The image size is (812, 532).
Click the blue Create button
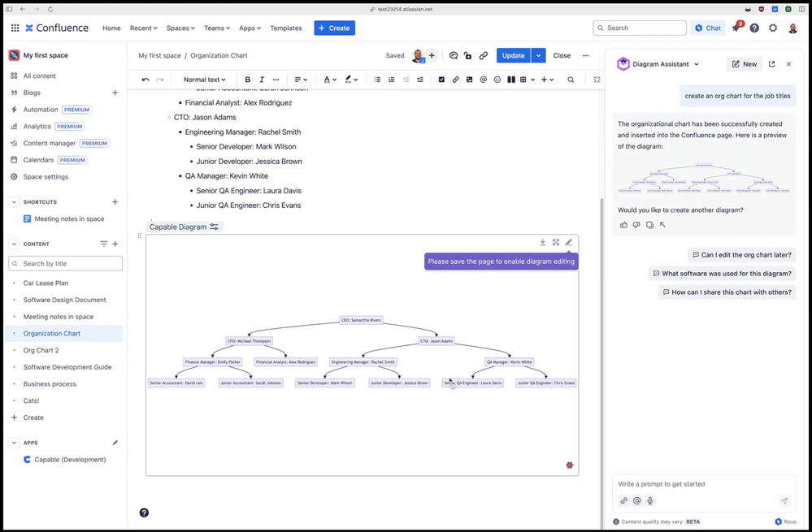tap(335, 28)
